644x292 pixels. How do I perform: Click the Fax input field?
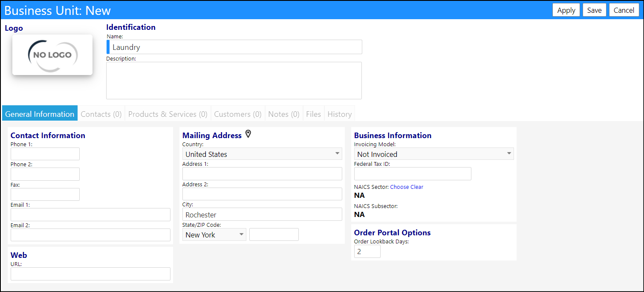click(45, 194)
